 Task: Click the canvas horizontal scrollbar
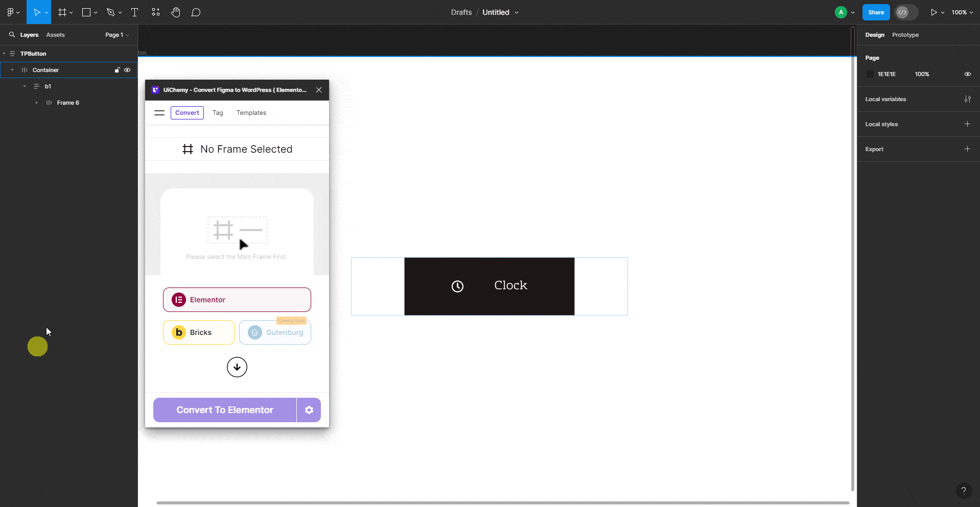coord(503,503)
